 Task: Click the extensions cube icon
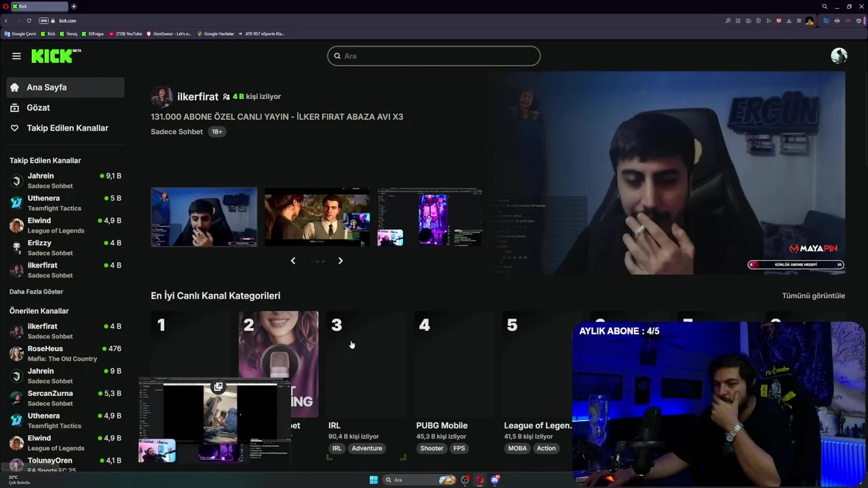858,20
